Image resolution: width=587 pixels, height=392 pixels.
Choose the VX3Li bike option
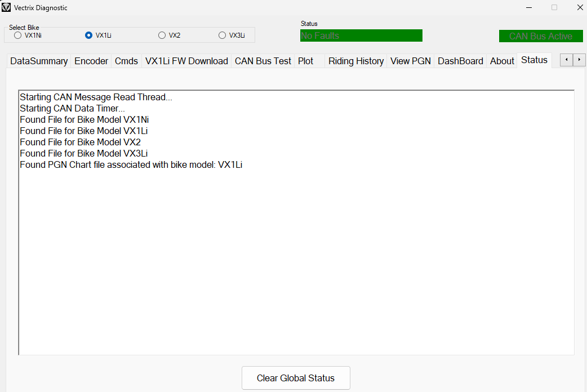(x=222, y=35)
